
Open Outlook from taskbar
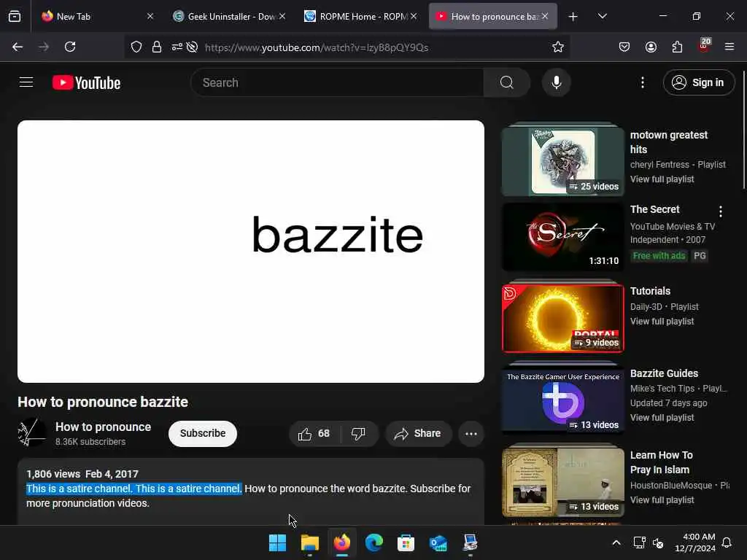[x=438, y=542]
